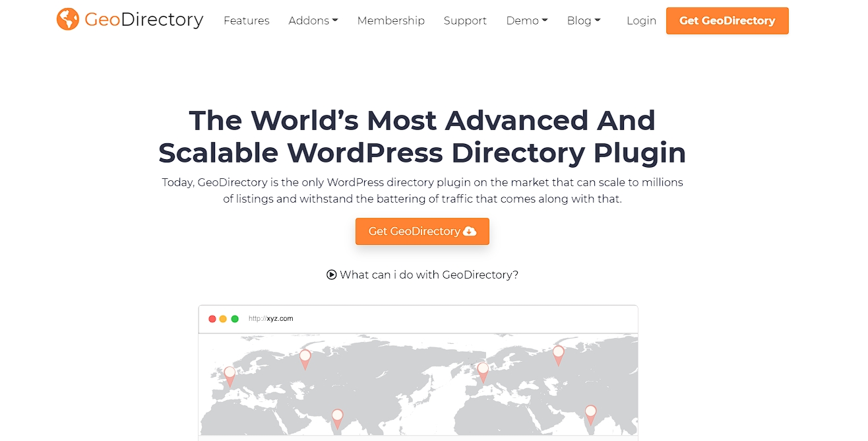
Task: Click the main headline 'The World's Most Advanced'
Action: pyautogui.click(x=422, y=137)
